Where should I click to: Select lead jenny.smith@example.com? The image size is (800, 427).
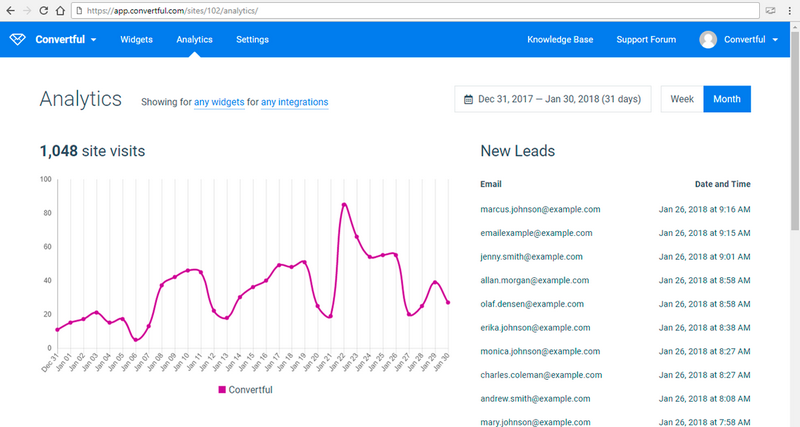tap(531, 257)
